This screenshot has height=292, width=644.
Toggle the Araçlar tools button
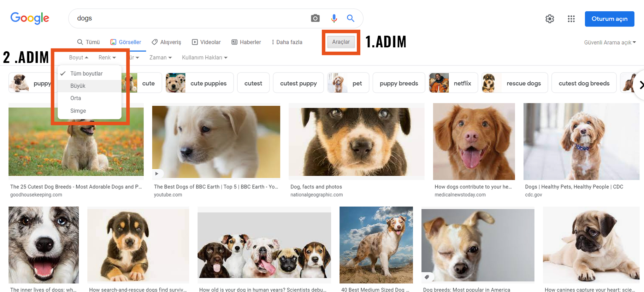pos(341,42)
